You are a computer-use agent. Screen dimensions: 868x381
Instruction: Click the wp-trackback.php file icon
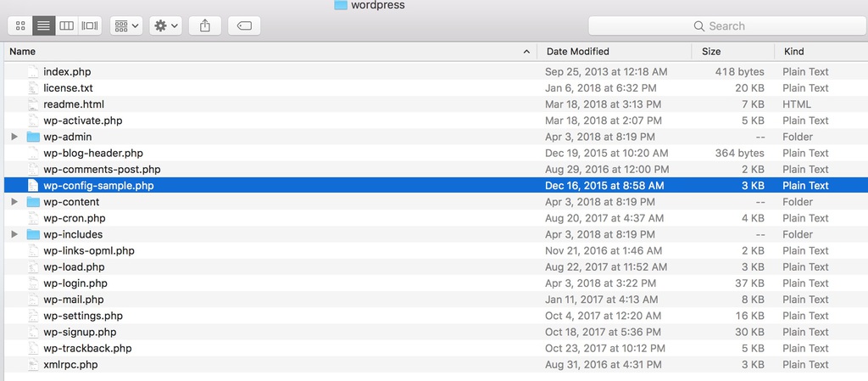(x=33, y=348)
